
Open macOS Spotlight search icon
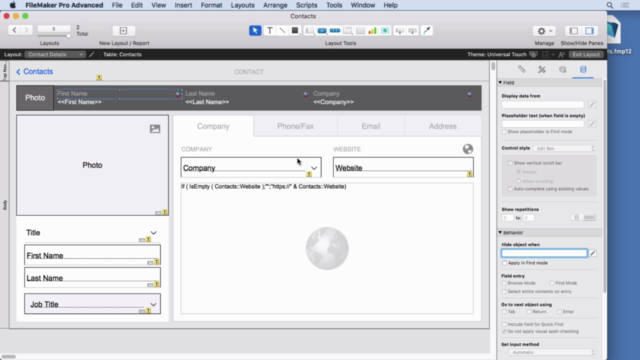tap(610, 5)
